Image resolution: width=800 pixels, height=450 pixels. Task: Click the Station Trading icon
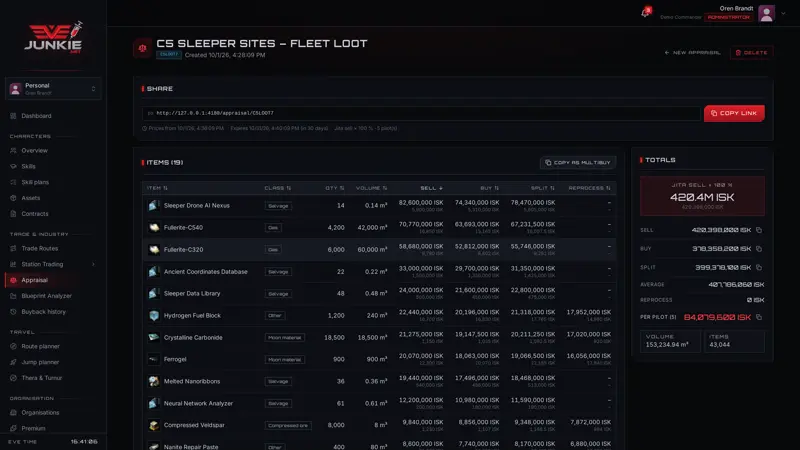[13, 264]
